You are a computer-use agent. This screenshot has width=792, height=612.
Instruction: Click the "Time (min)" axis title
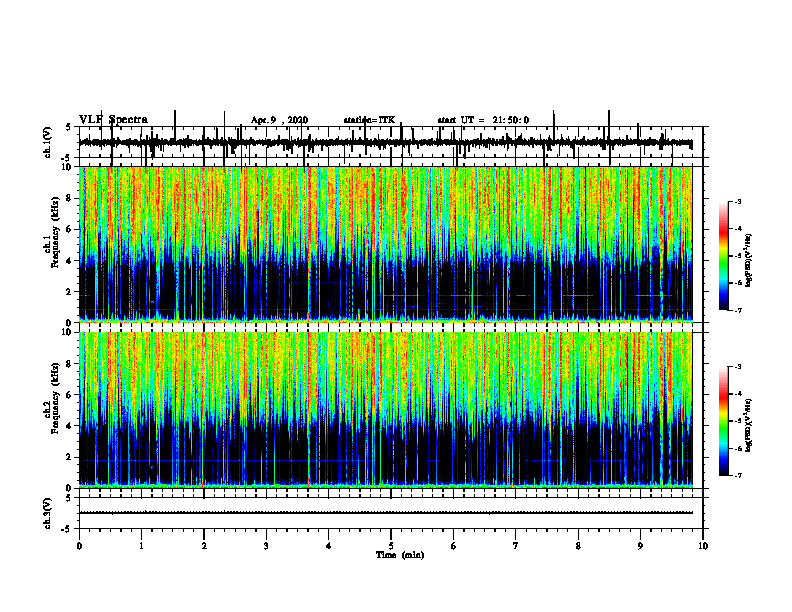click(400, 555)
